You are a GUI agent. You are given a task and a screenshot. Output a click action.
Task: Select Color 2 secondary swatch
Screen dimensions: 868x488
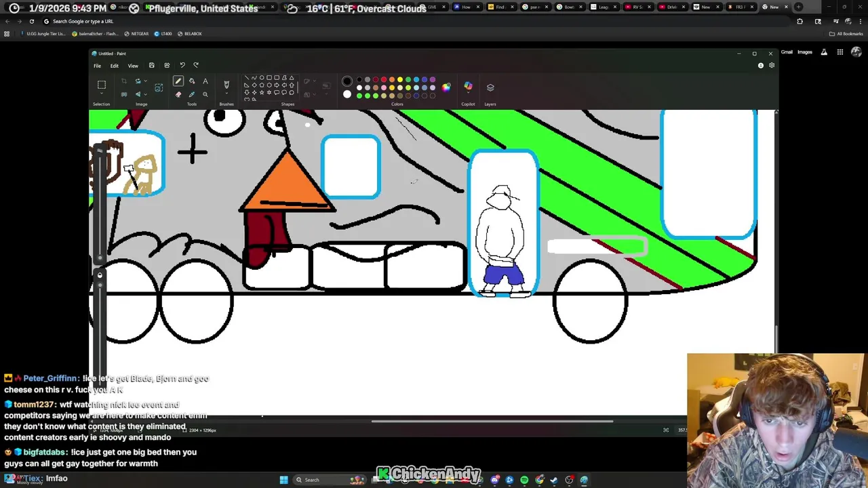click(x=347, y=94)
